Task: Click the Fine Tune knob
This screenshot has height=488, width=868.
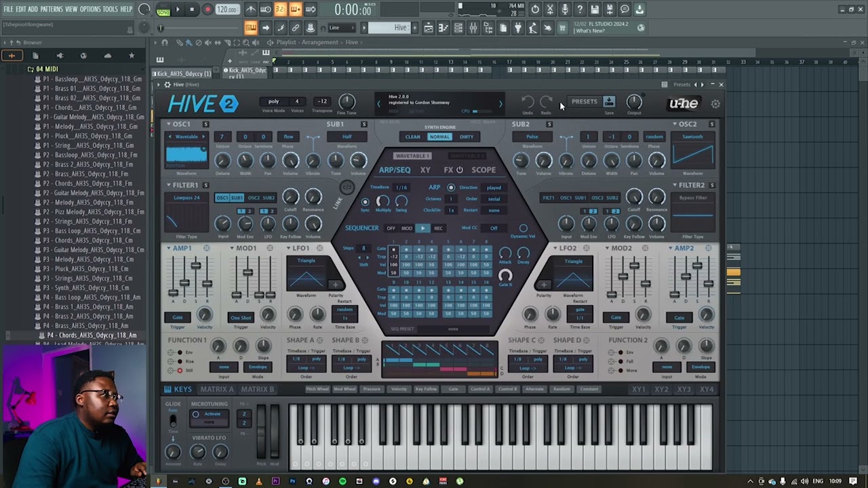Action: [347, 102]
